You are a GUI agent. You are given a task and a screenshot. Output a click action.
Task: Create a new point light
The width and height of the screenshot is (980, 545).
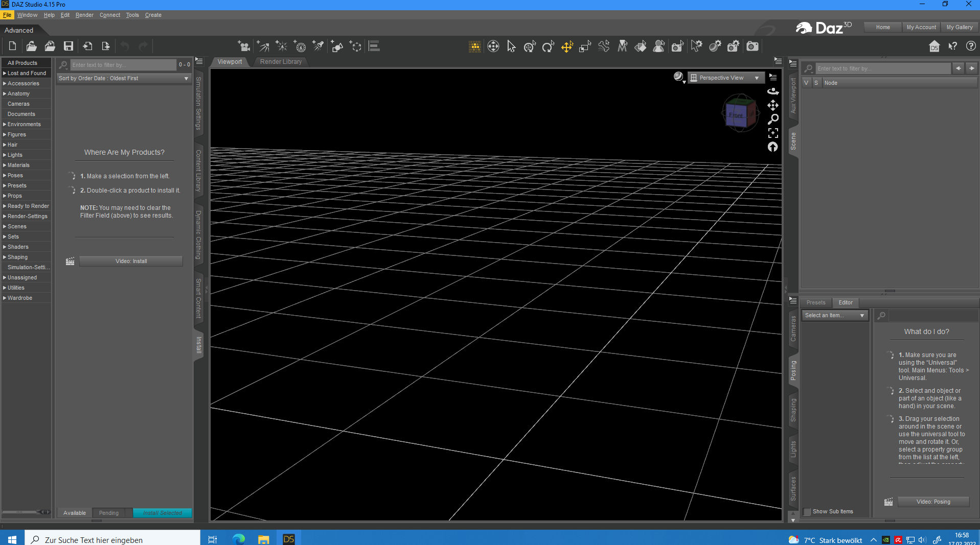pos(281,46)
